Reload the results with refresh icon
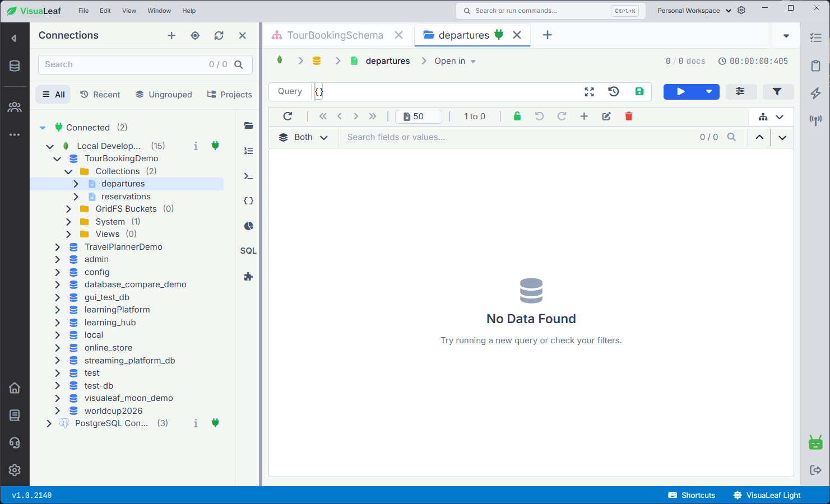The width and height of the screenshot is (830, 504). point(288,116)
